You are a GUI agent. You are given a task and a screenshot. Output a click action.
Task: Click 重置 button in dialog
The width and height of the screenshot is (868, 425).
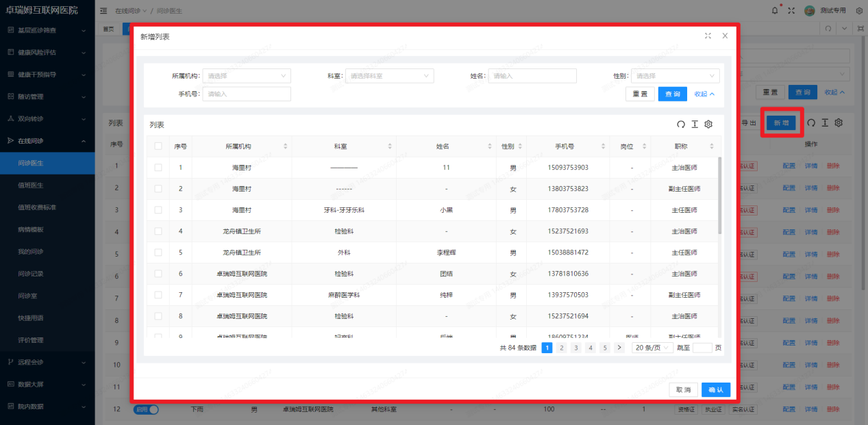coord(640,94)
